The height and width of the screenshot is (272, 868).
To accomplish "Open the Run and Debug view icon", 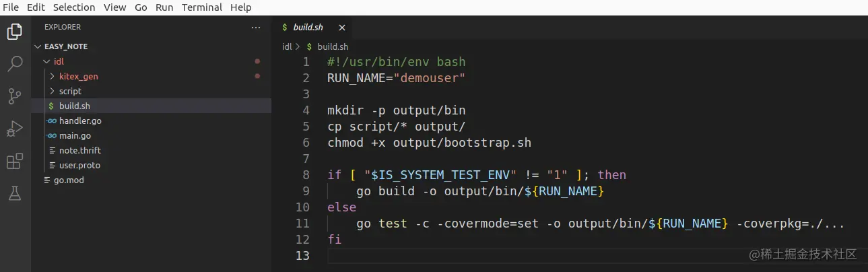I will 15,129.
